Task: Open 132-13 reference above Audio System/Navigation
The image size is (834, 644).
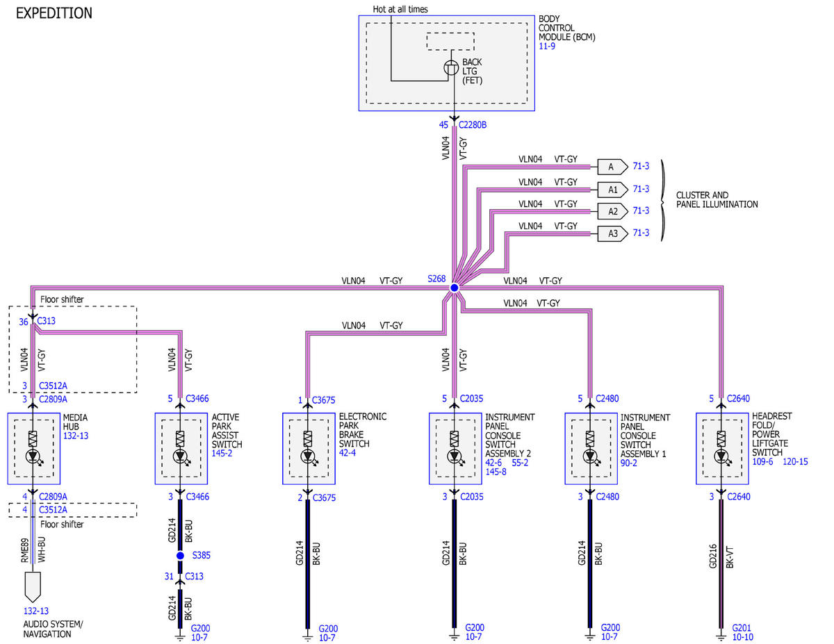Action: click(x=35, y=611)
